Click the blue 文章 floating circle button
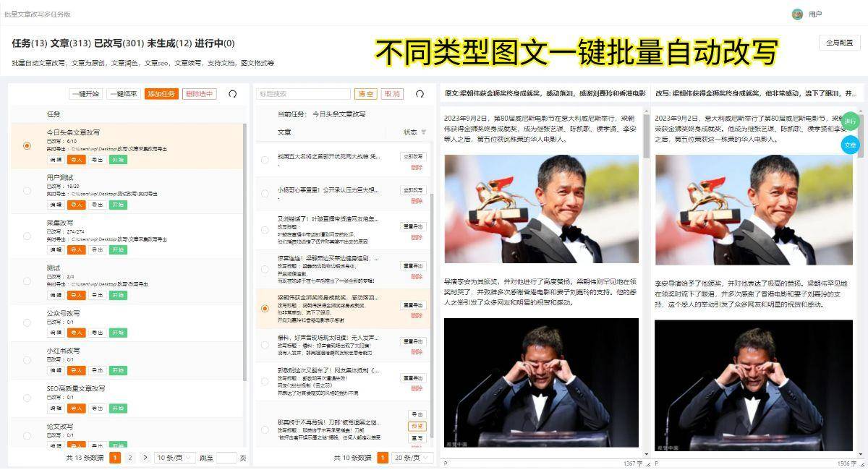The height and width of the screenshot is (470, 868). tap(850, 145)
